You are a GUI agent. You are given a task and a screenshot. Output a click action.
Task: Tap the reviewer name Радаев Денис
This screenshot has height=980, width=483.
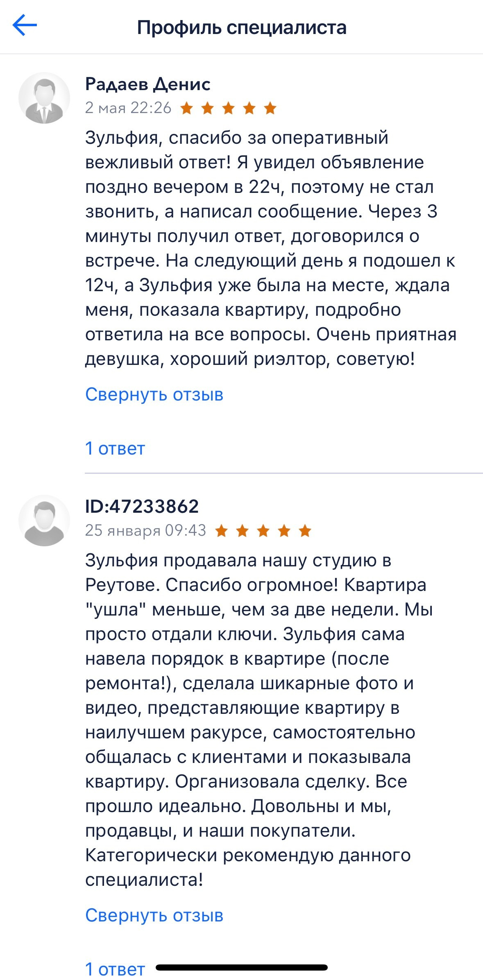point(147,84)
